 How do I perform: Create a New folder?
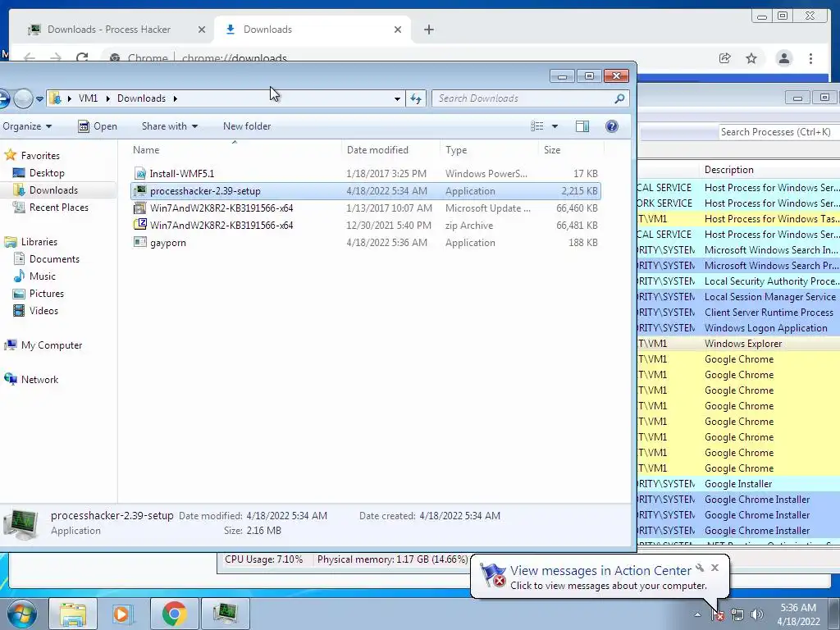pyautogui.click(x=247, y=126)
